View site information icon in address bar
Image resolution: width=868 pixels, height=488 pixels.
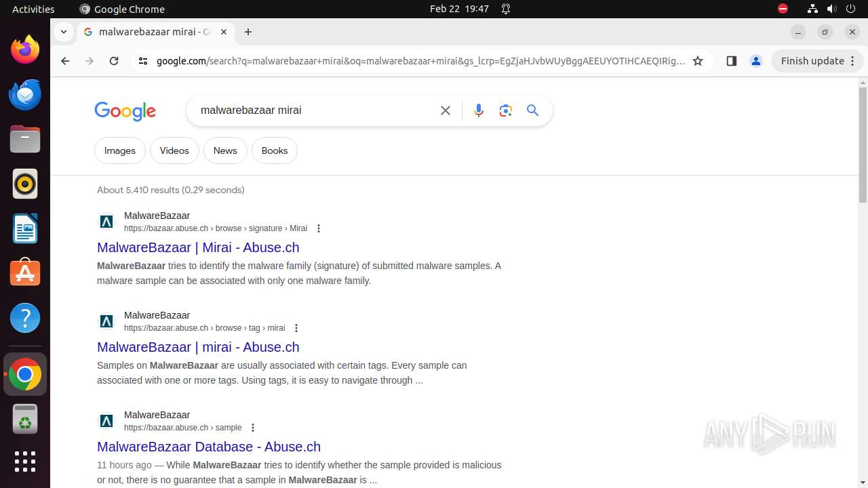point(142,61)
